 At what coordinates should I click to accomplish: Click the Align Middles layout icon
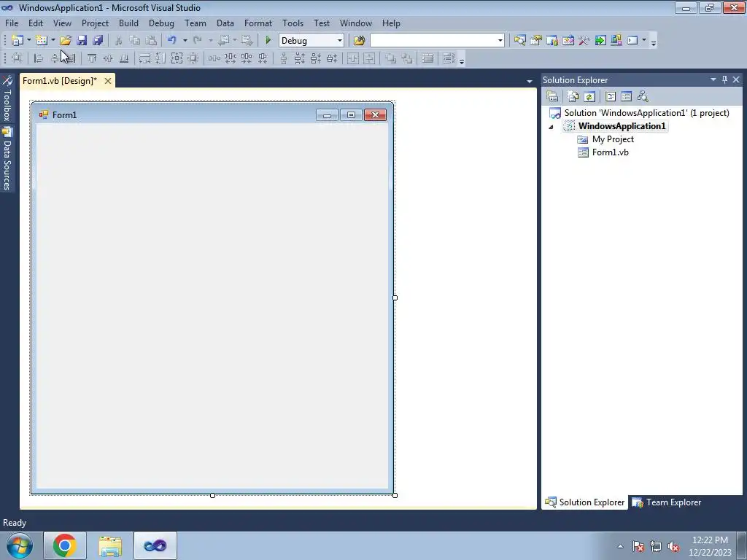tap(108, 58)
